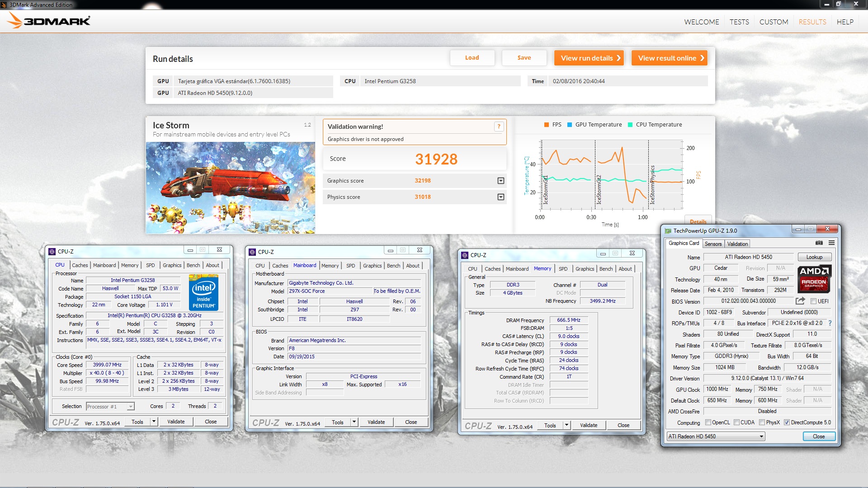This screenshot has height=488, width=868.
Task: Click the BIOS Version field in GPU-Z
Action: [749, 301]
